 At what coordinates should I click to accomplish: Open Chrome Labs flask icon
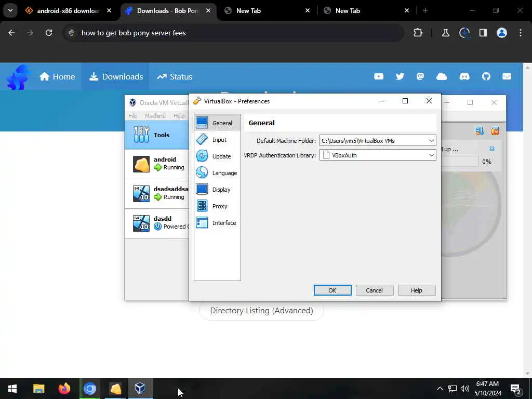445,33
